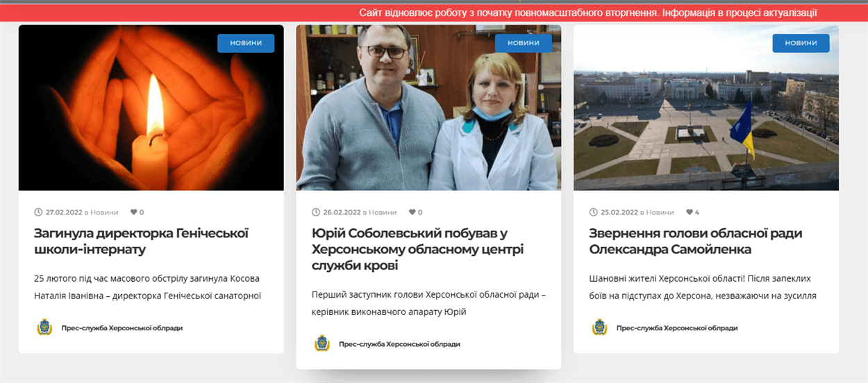This screenshot has height=383, width=868.
Task: Click the press-service crest icon in the third card
Action: [x=600, y=327]
